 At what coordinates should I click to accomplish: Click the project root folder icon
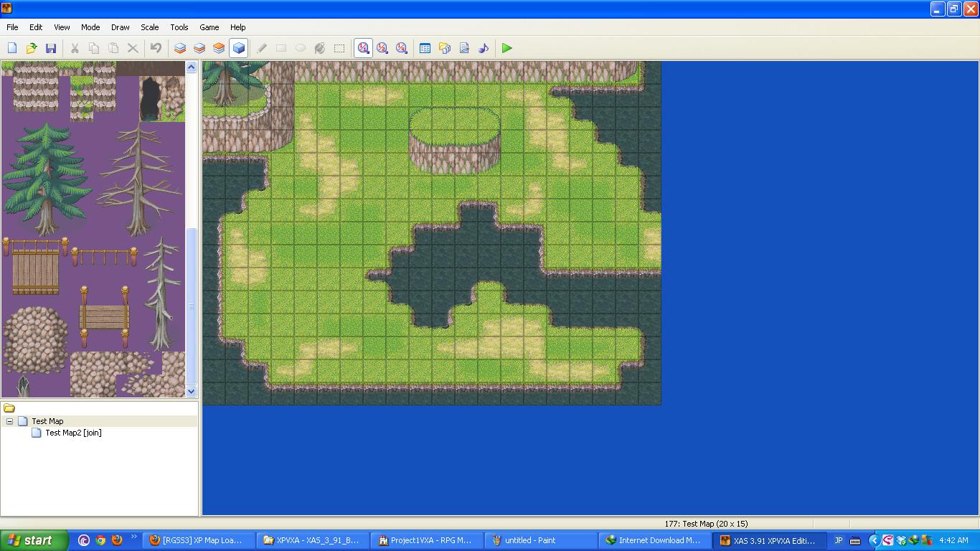point(9,408)
